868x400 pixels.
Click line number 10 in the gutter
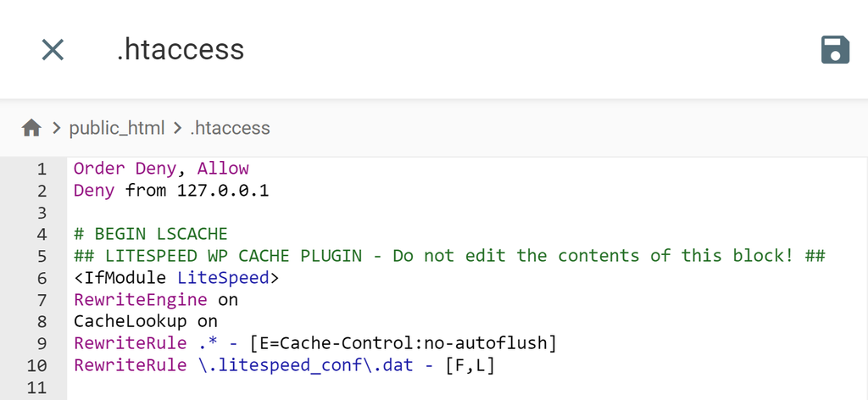(x=36, y=365)
